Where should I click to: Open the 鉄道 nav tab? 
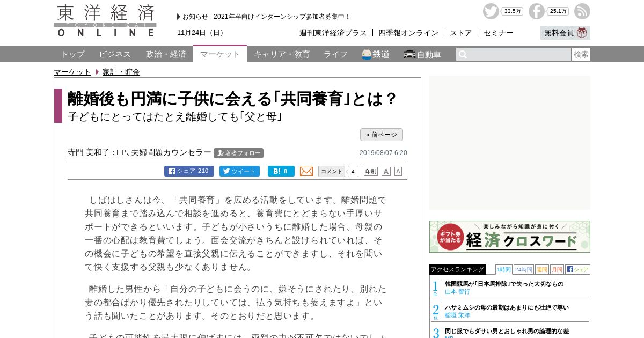point(376,54)
